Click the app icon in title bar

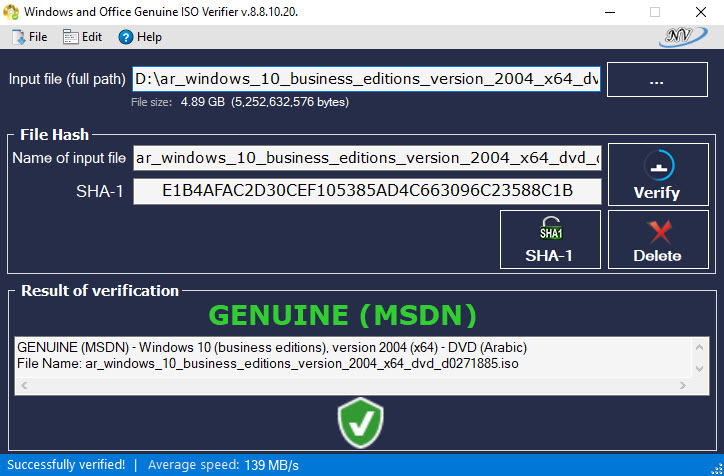(11, 12)
